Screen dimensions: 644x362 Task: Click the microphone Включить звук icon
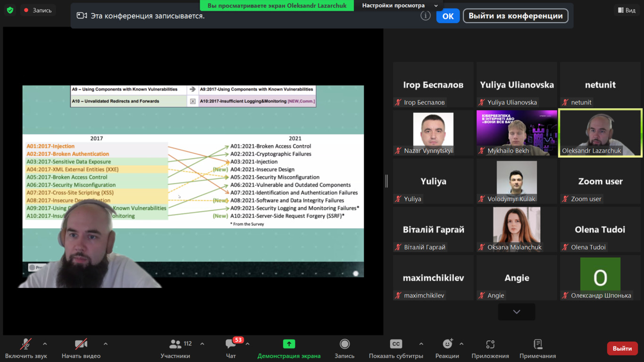tap(25, 344)
